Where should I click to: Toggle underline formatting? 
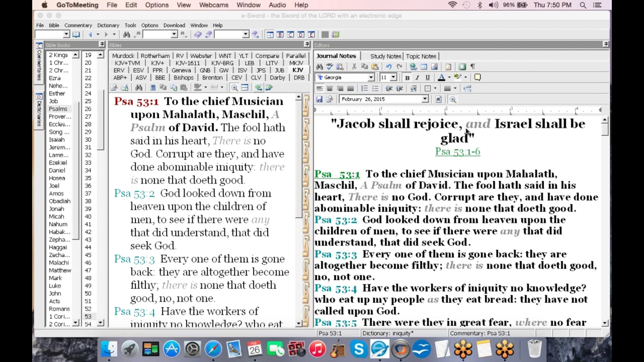427,78
